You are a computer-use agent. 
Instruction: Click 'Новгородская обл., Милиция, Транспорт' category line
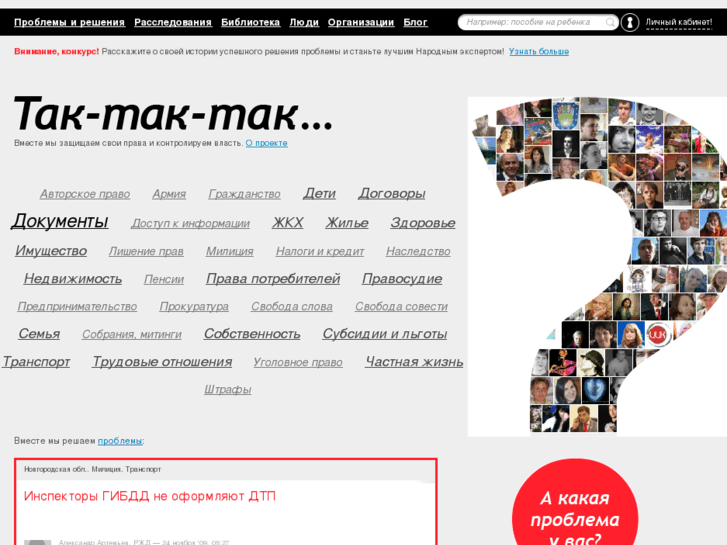(93, 469)
